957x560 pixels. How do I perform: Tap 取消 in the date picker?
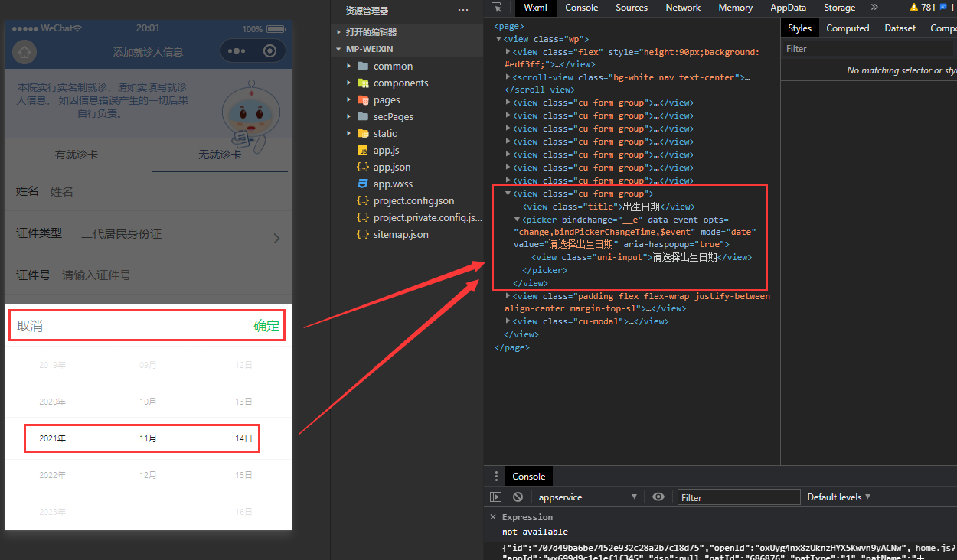tap(30, 326)
